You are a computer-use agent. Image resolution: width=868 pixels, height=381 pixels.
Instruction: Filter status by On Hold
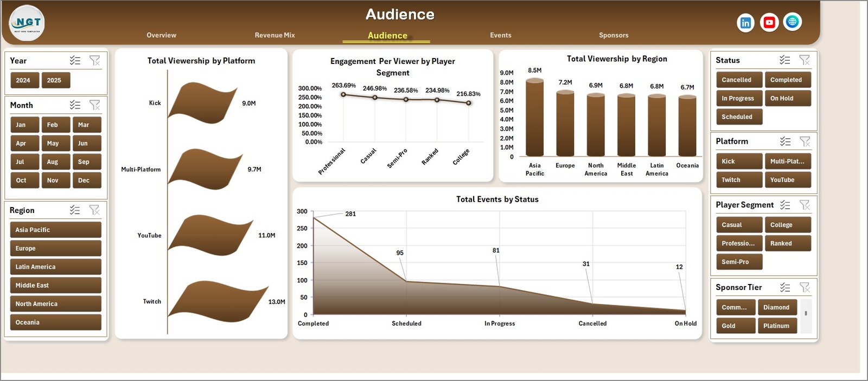pyautogui.click(x=788, y=98)
